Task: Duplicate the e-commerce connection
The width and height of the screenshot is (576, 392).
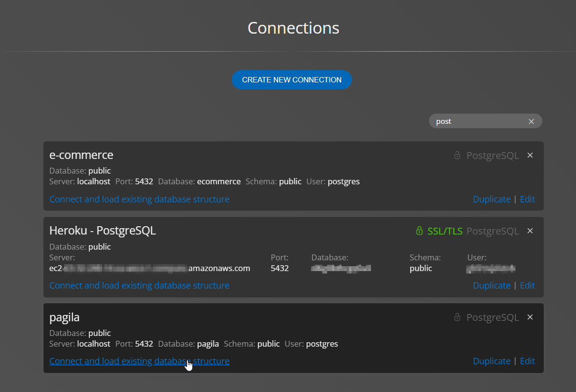Action: click(492, 199)
